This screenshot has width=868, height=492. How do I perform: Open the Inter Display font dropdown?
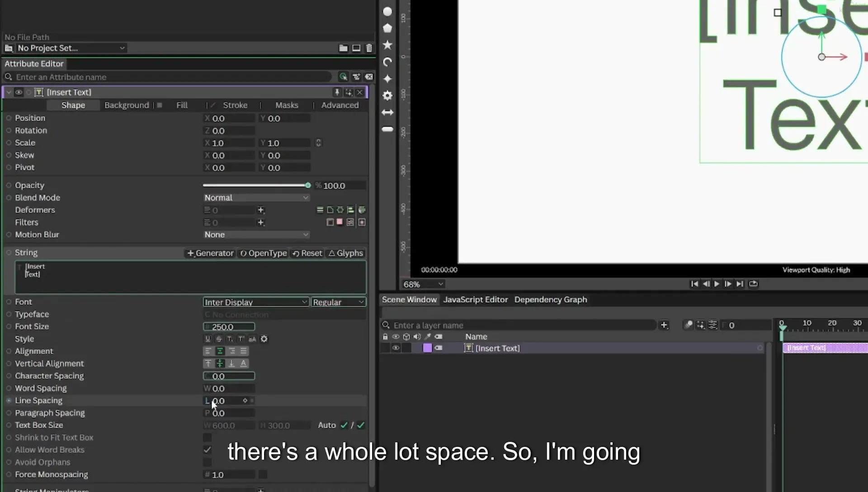[256, 302]
